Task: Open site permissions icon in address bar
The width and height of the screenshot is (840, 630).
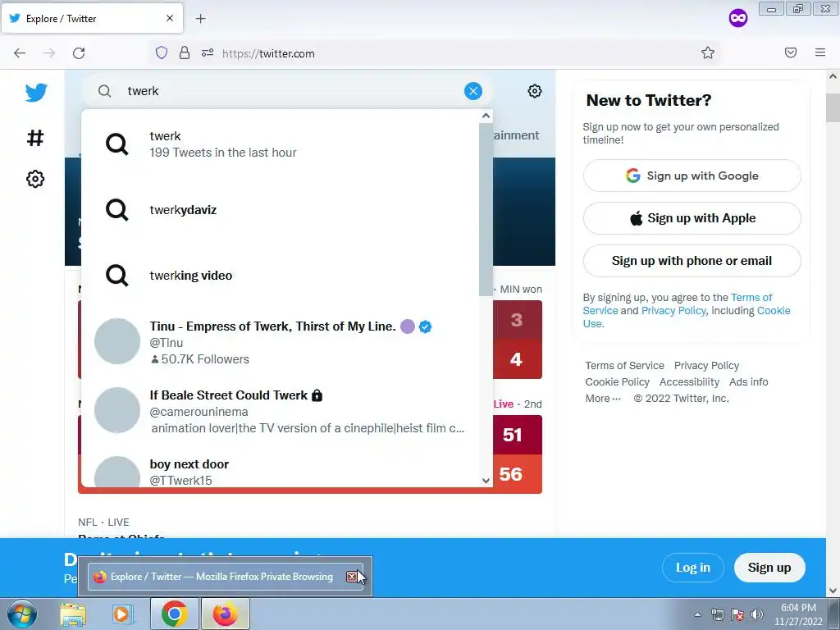Action: (x=208, y=52)
